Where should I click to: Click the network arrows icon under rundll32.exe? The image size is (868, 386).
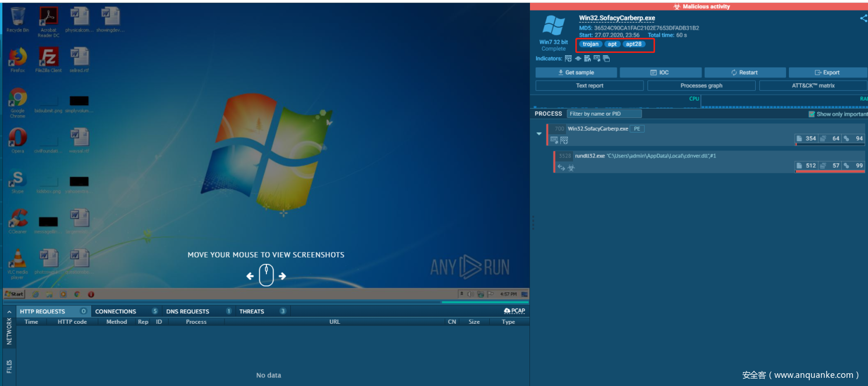pos(561,167)
